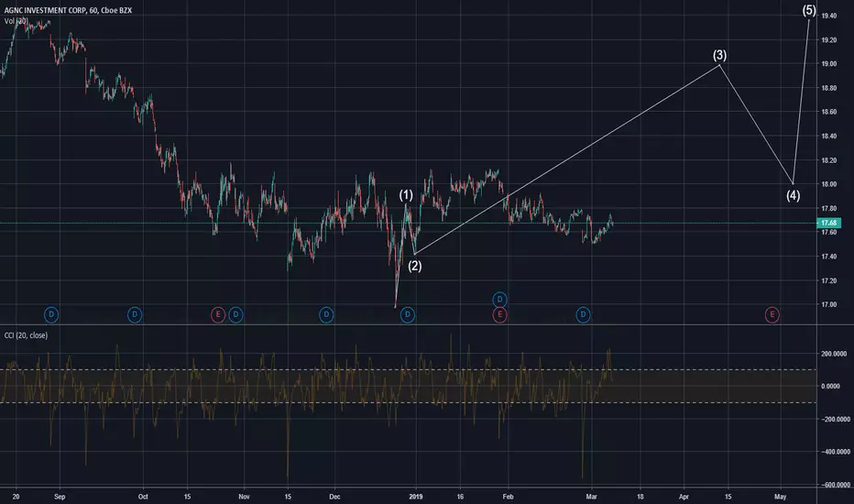The width and height of the screenshot is (854, 504).
Task: Click the 17.00 price axis label
Action: [829, 304]
